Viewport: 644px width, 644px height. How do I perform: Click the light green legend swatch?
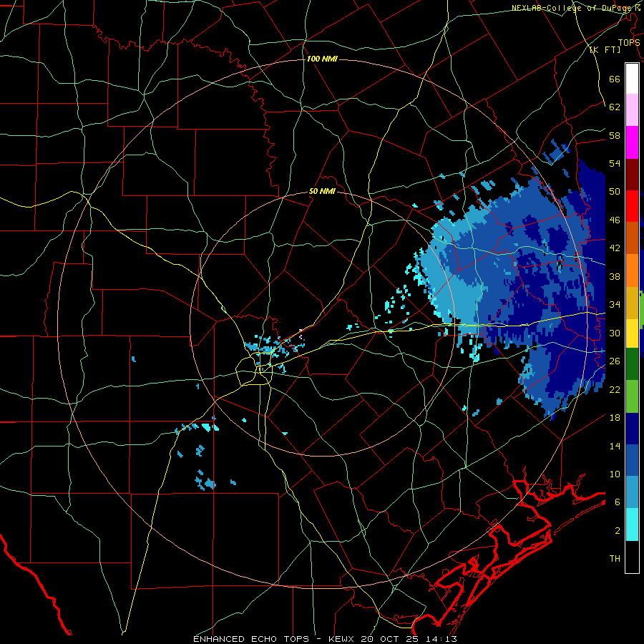[x=632, y=396]
